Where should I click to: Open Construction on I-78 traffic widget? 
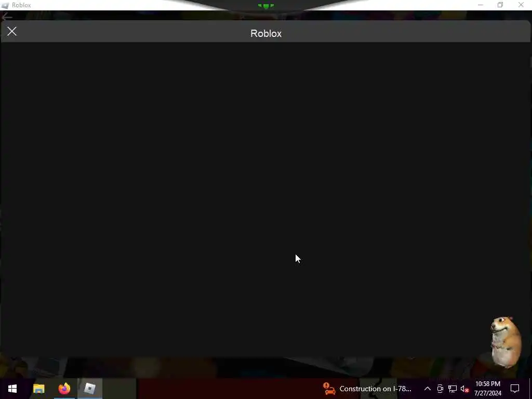coord(367,389)
